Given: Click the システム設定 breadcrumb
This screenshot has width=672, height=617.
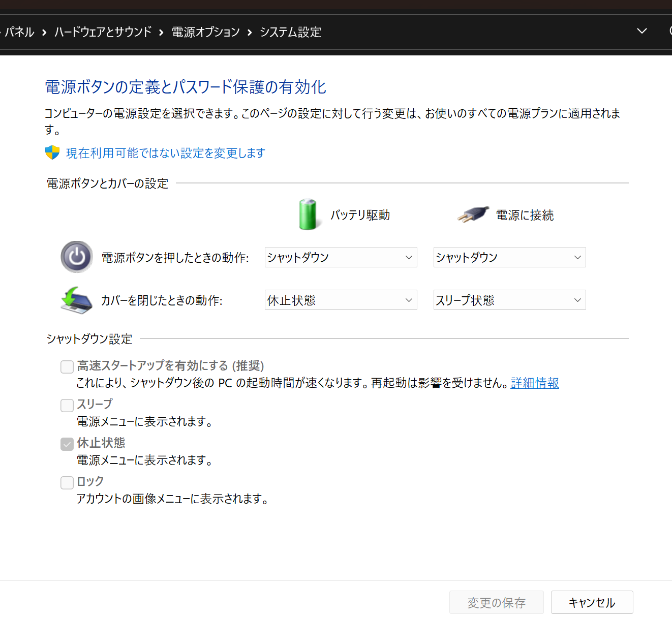Looking at the screenshot, I should 290,32.
